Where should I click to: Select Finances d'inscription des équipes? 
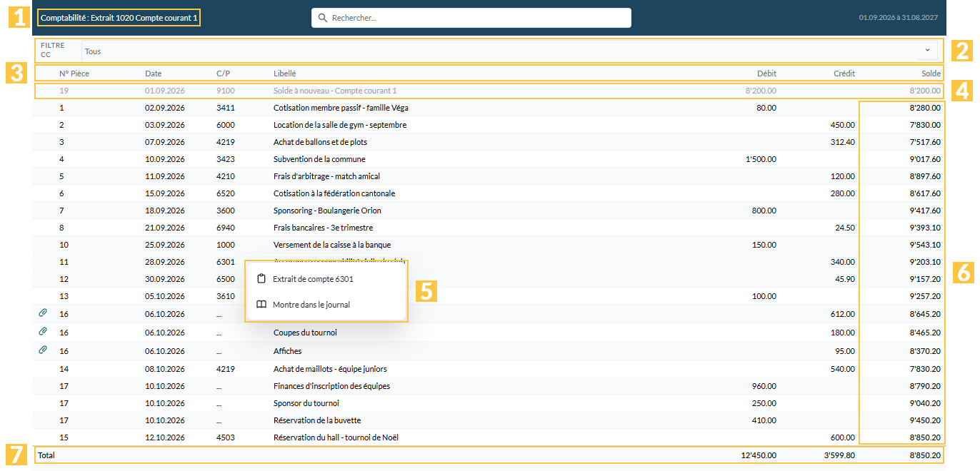coord(331,386)
